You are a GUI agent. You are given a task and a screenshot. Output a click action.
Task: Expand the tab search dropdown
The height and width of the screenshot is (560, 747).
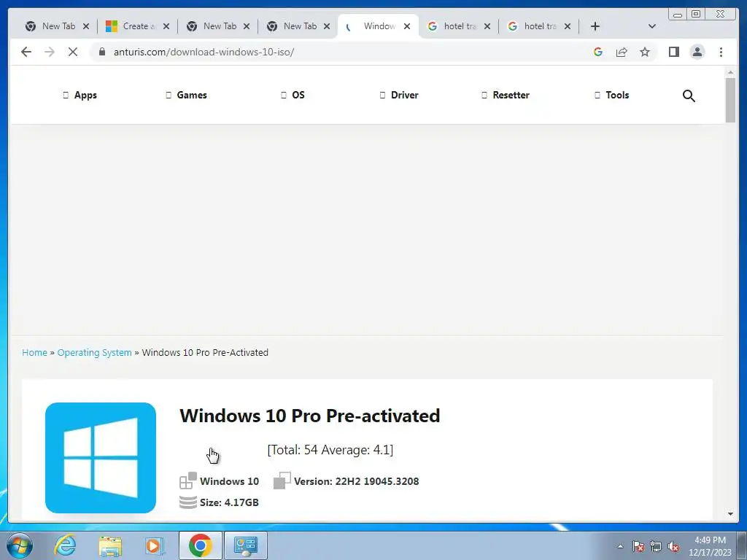[651, 26]
